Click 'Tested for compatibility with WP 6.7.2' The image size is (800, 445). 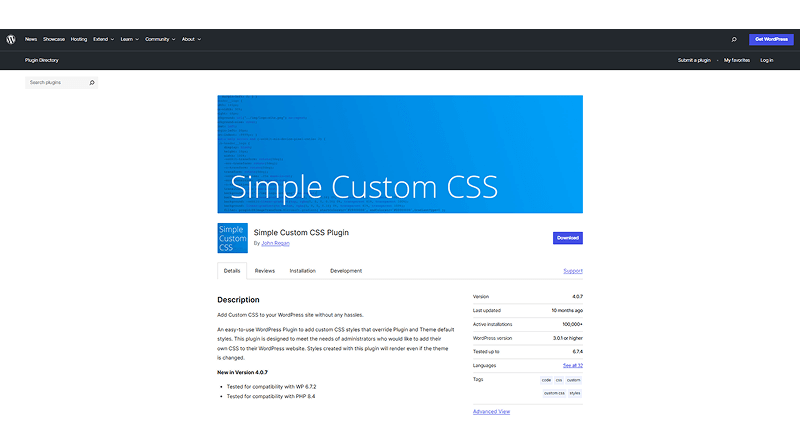click(271, 387)
